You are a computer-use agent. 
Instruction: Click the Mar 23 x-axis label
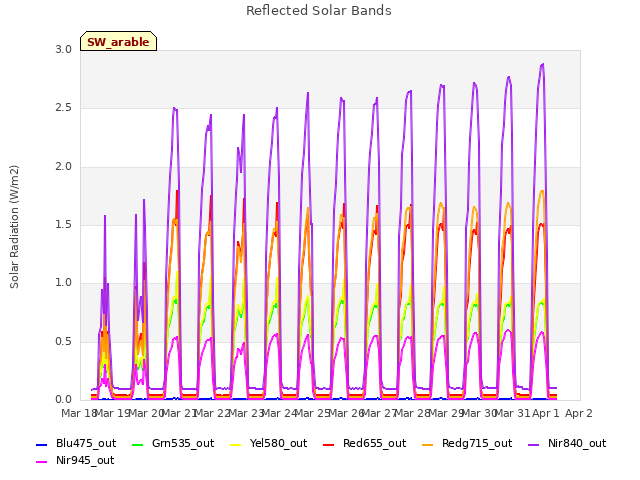[245, 413]
